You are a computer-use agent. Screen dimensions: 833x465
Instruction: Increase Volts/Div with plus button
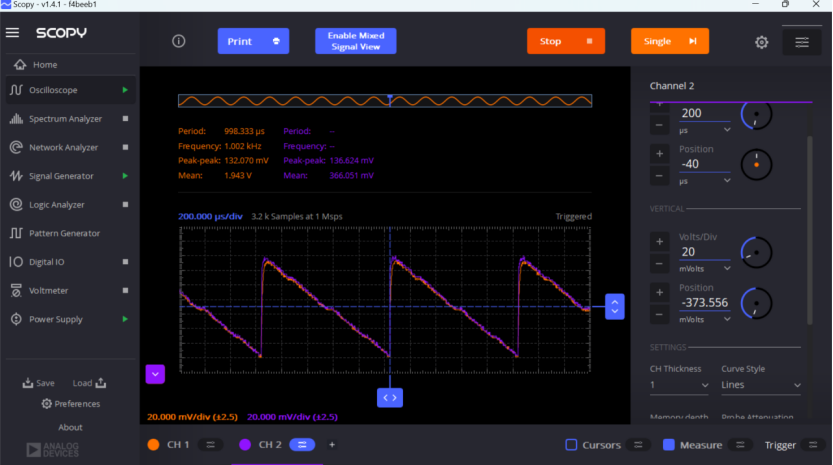659,242
